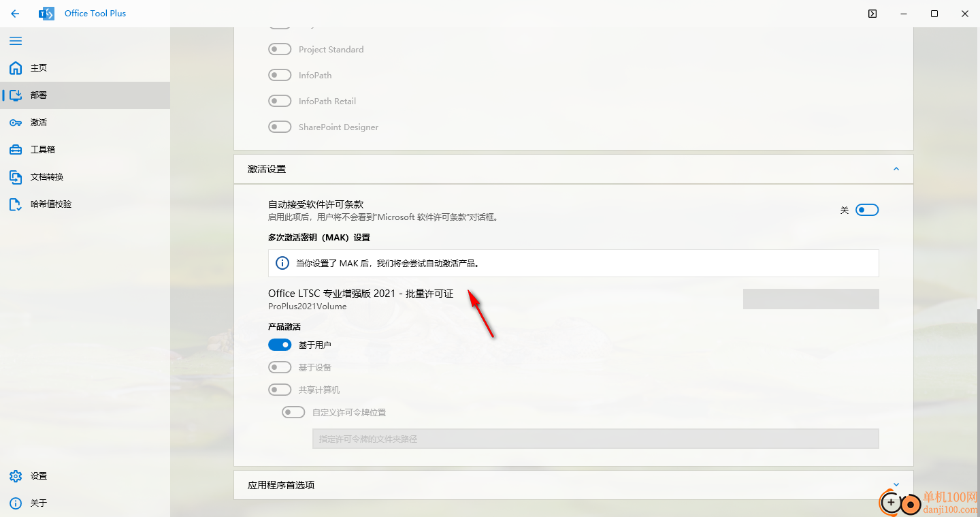
Task: Click the 基于用户 label
Action: tap(315, 345)
